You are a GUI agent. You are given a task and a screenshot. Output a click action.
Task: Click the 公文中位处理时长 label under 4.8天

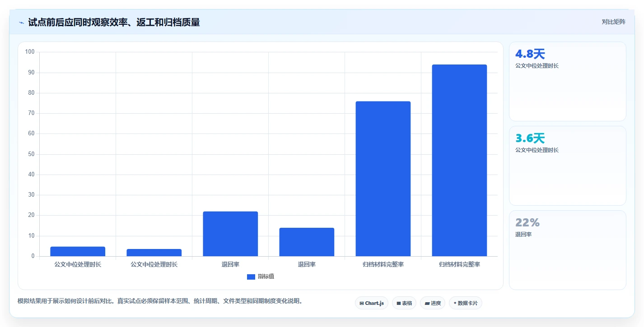[537, 66]
